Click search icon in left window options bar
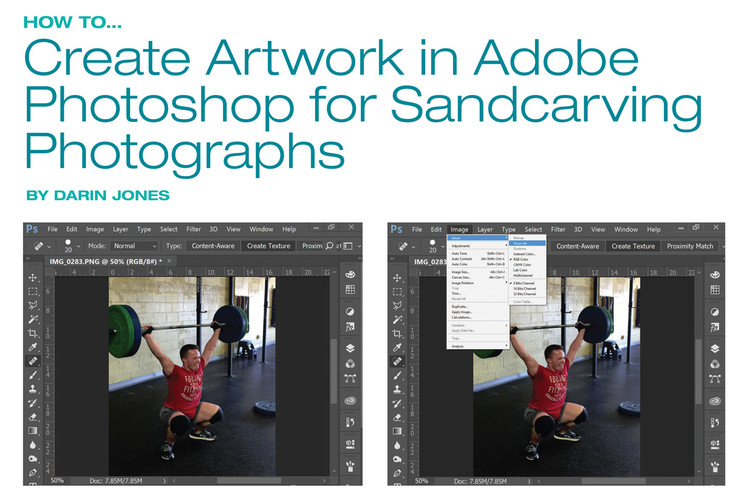The width and height of the screenshot is (750, 500). 329,246
